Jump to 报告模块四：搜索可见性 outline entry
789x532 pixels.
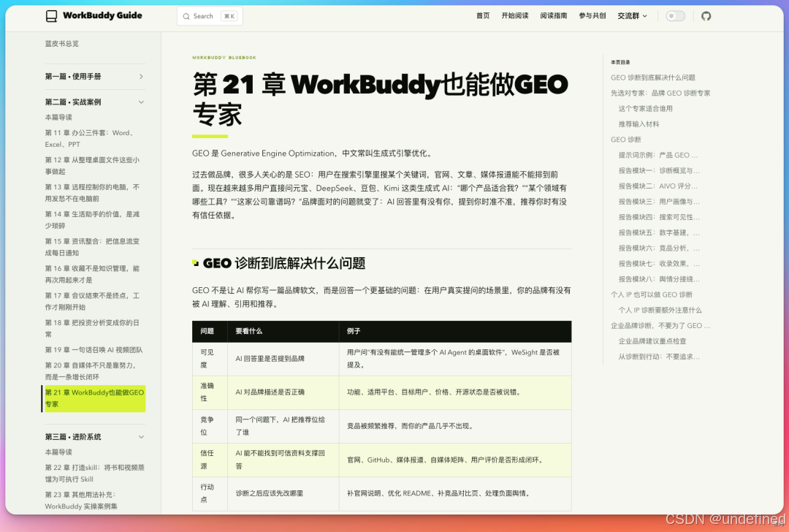tap(659, 218)
